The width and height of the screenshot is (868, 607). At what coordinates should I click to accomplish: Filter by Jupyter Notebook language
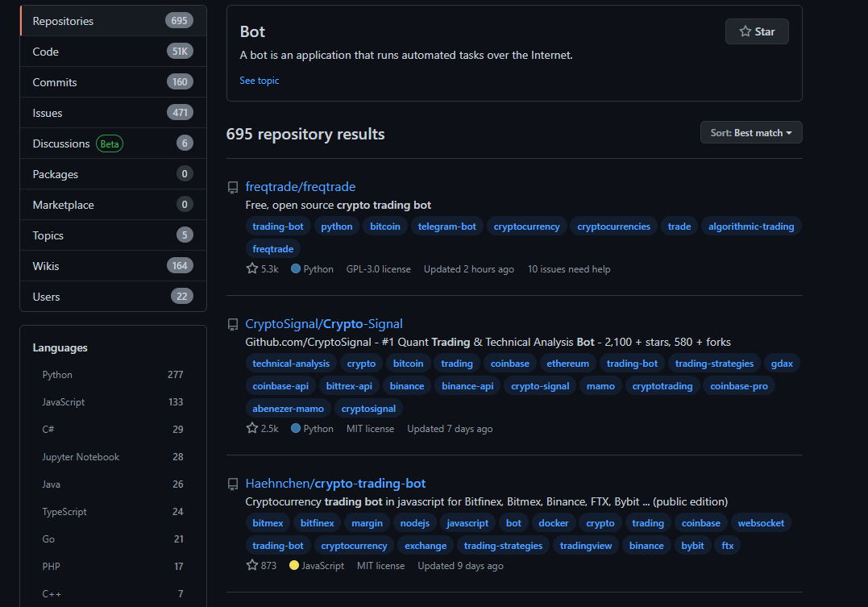pos(113,457)
